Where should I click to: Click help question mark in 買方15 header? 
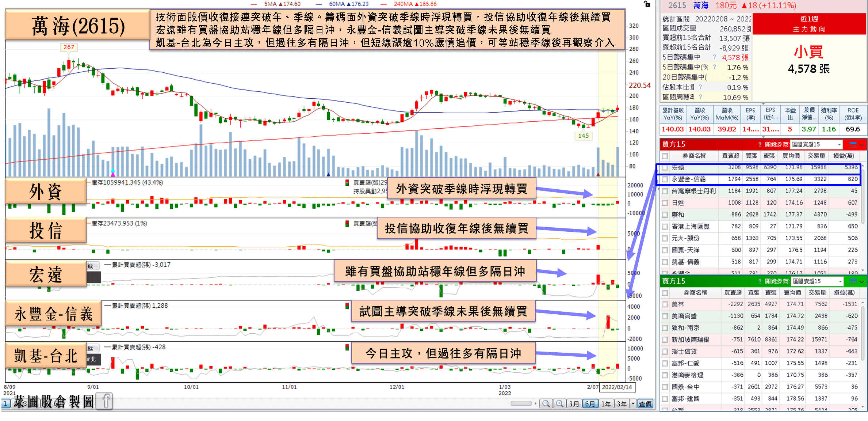(760, 144)
